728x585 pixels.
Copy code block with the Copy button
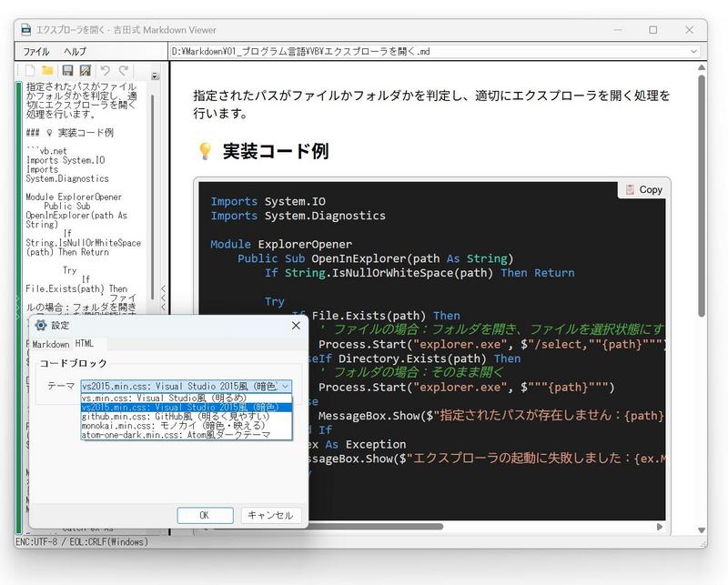click(643, 189)
